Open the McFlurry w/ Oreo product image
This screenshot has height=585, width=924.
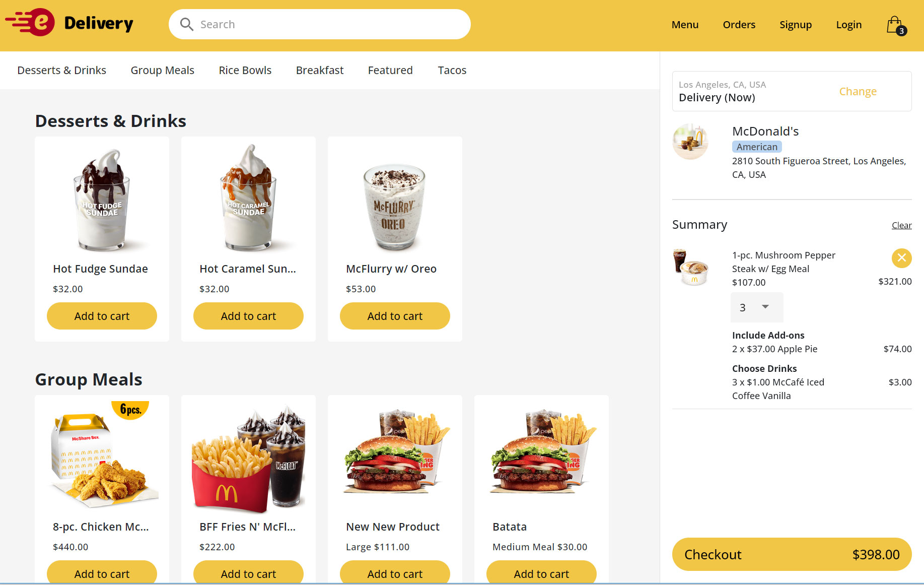pos(395,207)
